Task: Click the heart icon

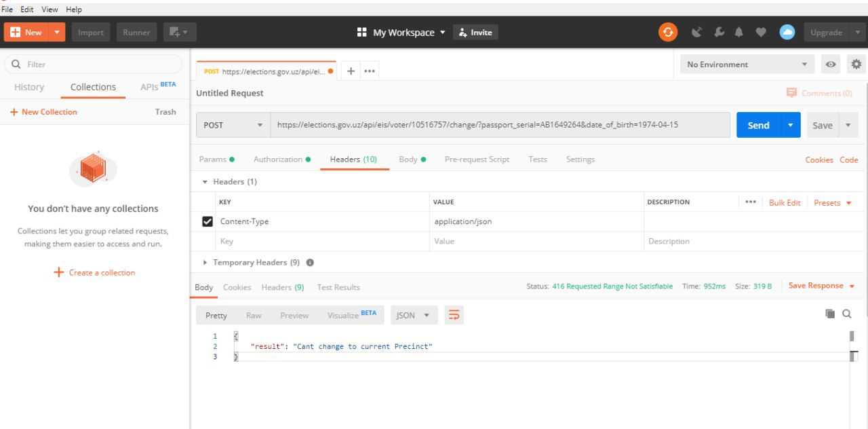Action: [x=761, y=32]
